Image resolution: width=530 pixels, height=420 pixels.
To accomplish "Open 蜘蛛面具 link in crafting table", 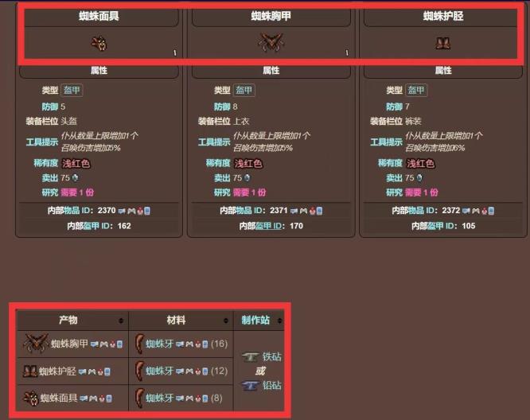I will coord(59,398).
